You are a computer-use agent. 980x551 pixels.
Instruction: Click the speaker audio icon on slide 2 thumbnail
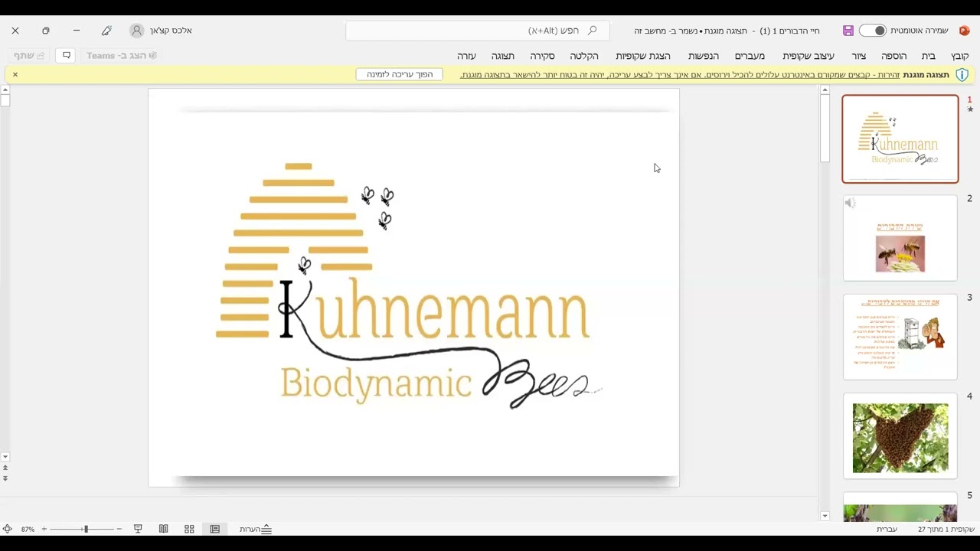(850, 203)
